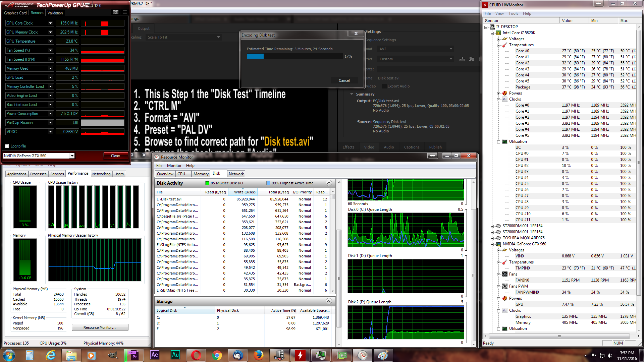The width and height of the screenshot is (644, 362).
Task: Click the Resource Monitor... button in Task Manager
Action: click(100, 327)
